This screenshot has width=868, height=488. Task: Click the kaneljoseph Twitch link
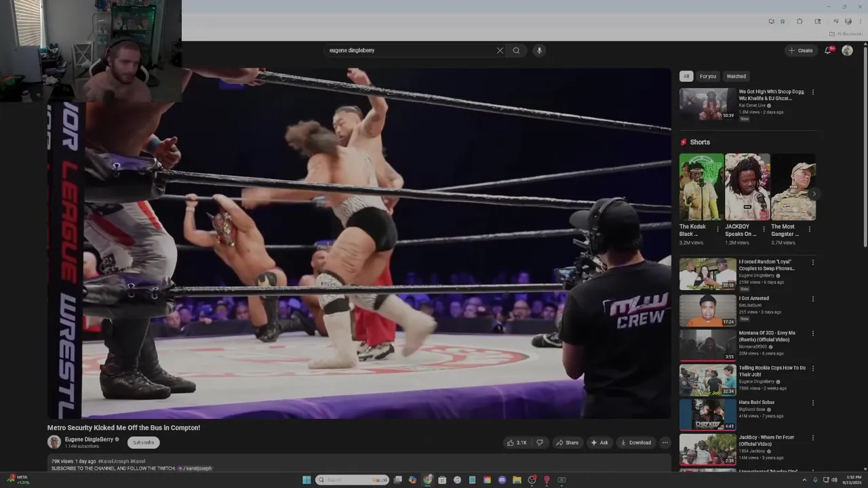[195, 468]
